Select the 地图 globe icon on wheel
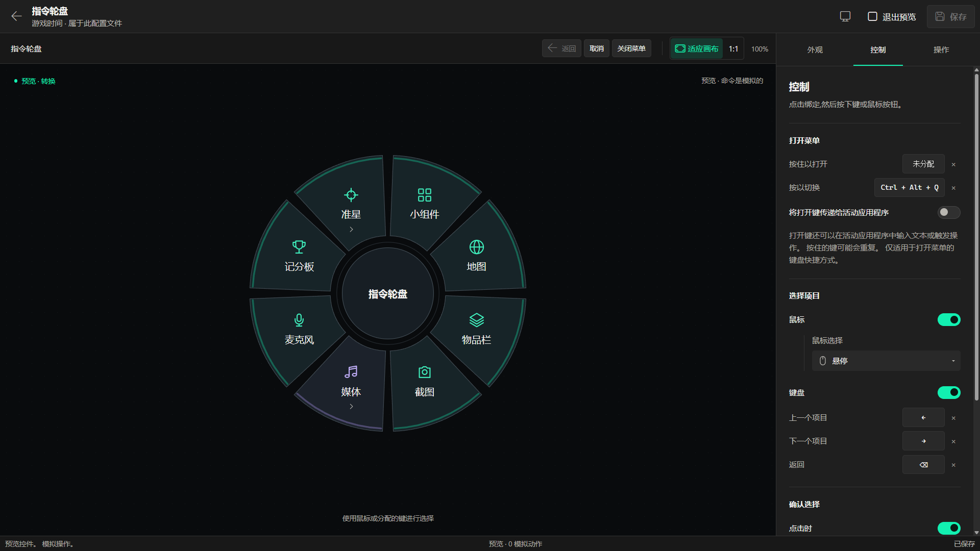 (x=476, y=247)
